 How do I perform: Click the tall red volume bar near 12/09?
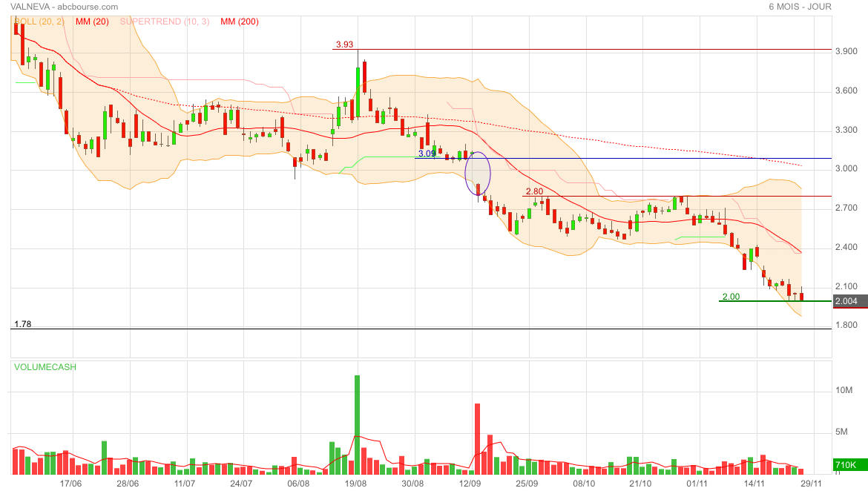pyautogui.click(x=477, y=439)
